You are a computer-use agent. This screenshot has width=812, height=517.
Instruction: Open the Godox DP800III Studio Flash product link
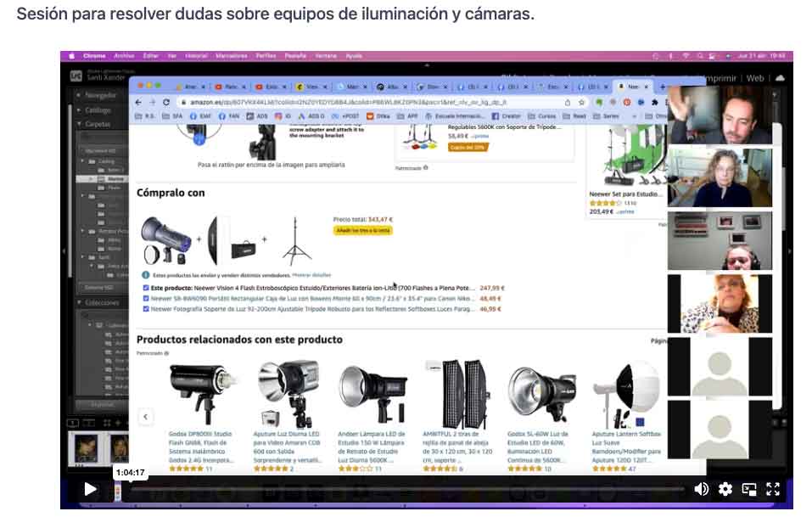point(200,447)
